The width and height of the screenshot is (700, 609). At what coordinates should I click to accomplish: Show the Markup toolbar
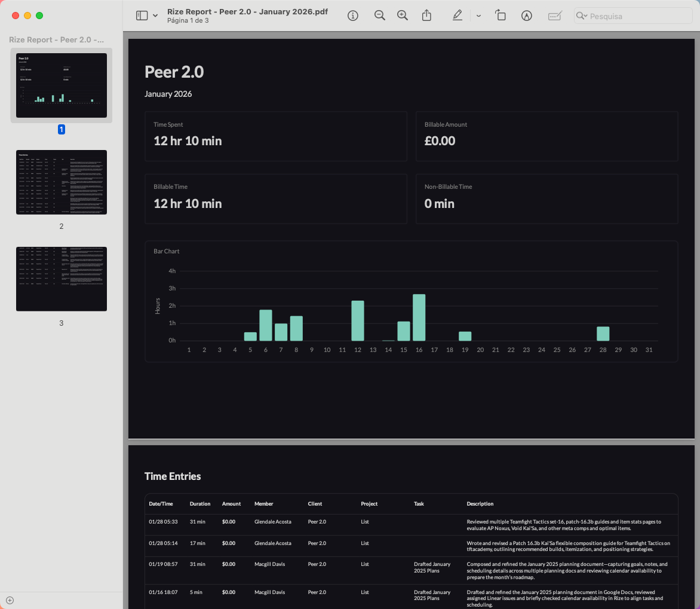coord(527,16)
